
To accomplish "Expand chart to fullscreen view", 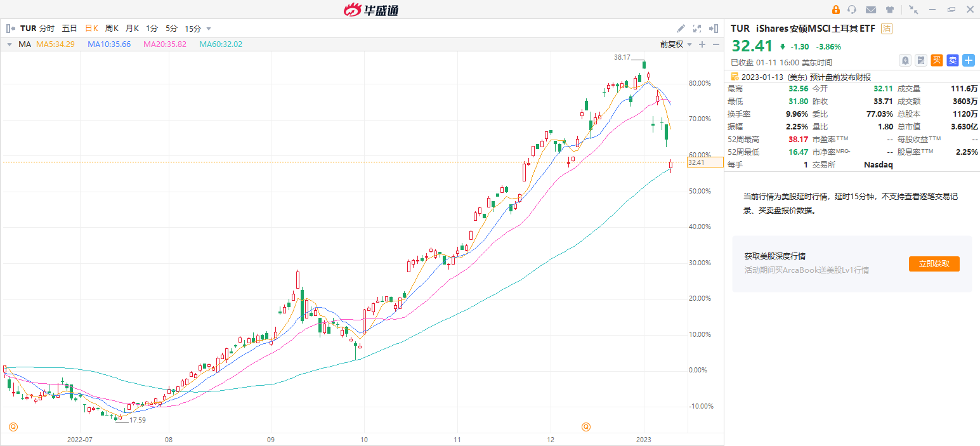I will point(697,29).
